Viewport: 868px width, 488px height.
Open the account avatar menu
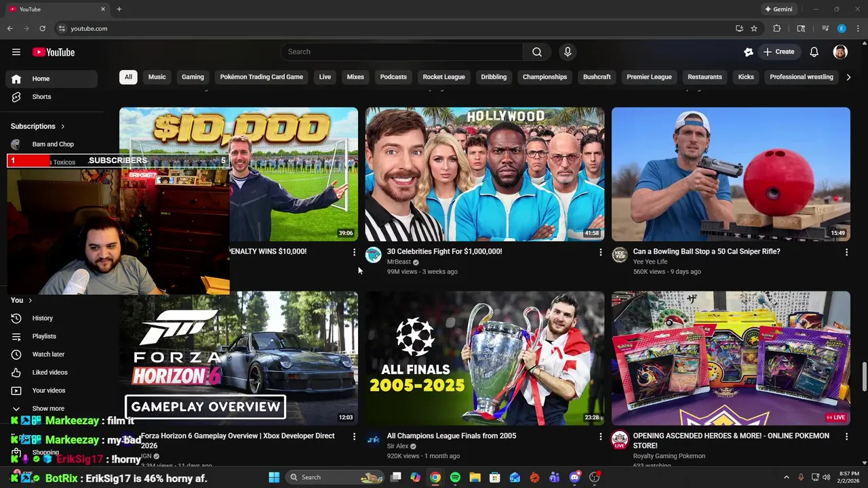(840, 52)
